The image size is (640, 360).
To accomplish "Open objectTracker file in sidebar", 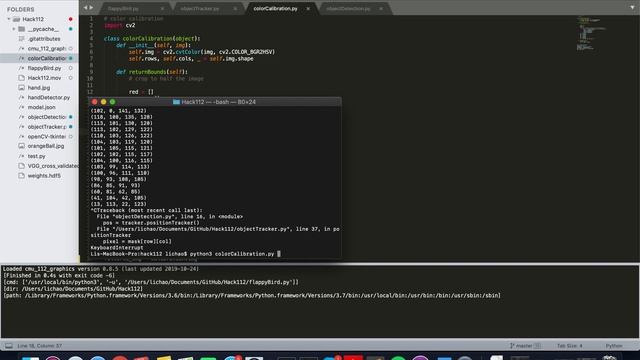I will [x=47, y=127].
